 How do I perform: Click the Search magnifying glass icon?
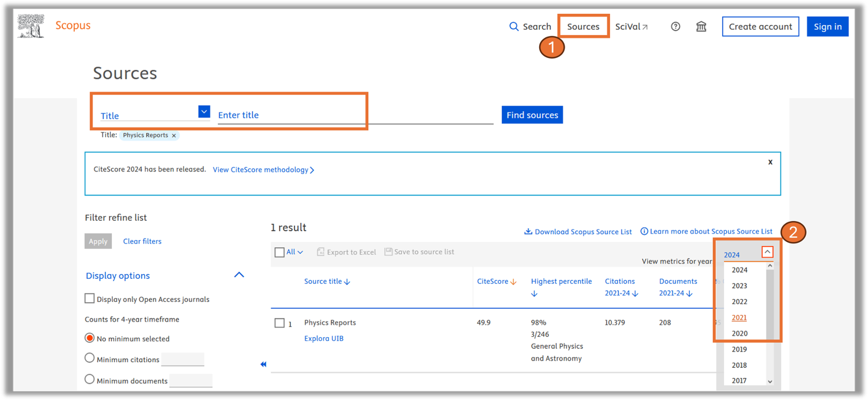point(514,27)
